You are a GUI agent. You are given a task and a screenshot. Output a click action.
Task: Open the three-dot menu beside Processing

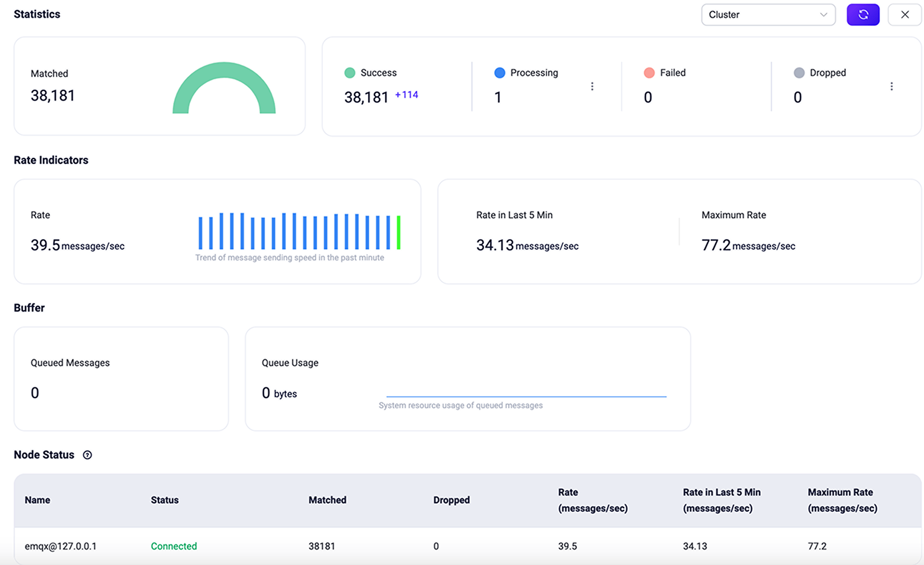[x=592, y=86]
